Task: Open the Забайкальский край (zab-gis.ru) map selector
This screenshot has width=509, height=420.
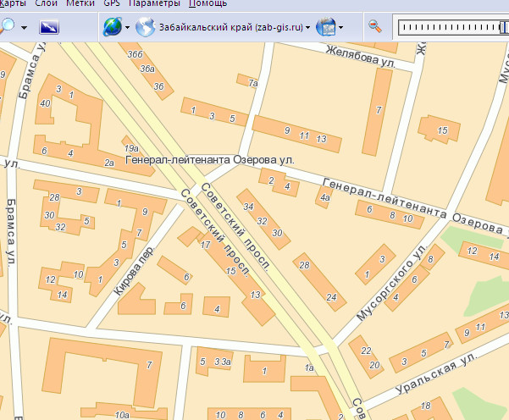Action: (229, 27)
